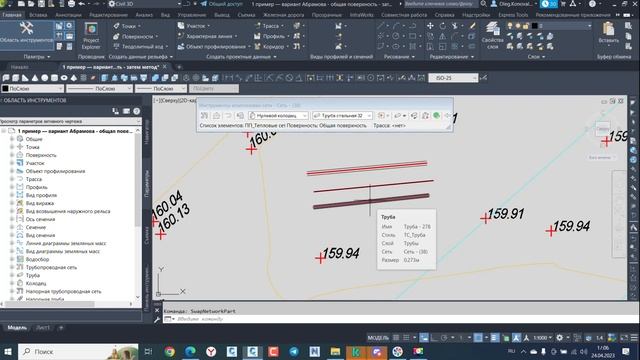Switch to the Начало document tab

(x=20, y=67)
